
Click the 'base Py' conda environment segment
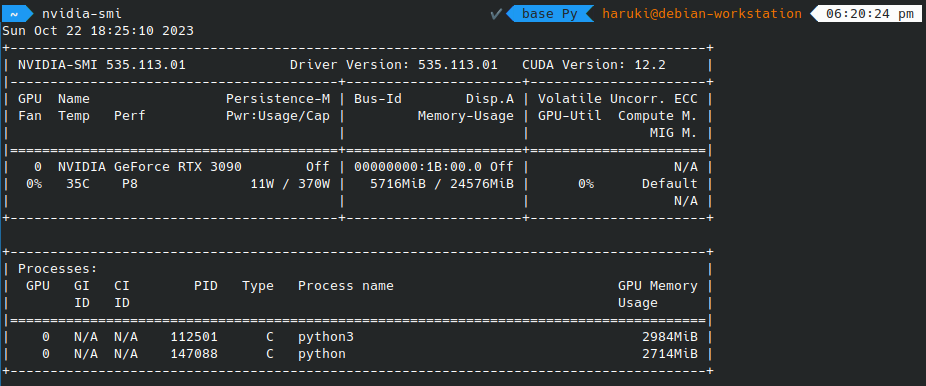(x=549, y=14)
